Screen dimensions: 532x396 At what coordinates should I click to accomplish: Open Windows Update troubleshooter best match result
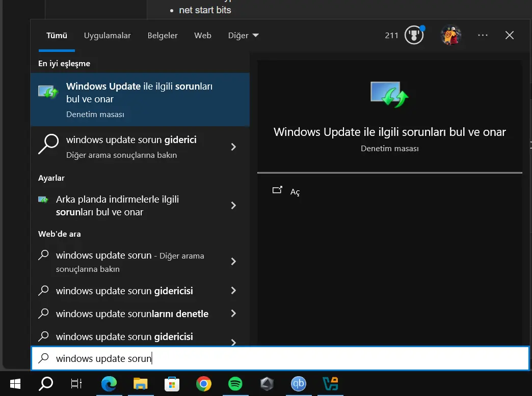pos(140,100)
